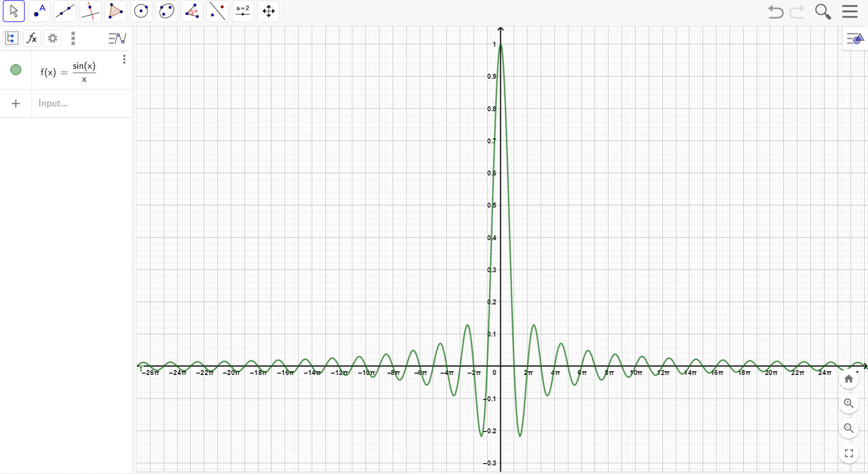Click the Input field in algebra panel
The width and height of the screenshot is (868, 474).
tap(82, 104)
